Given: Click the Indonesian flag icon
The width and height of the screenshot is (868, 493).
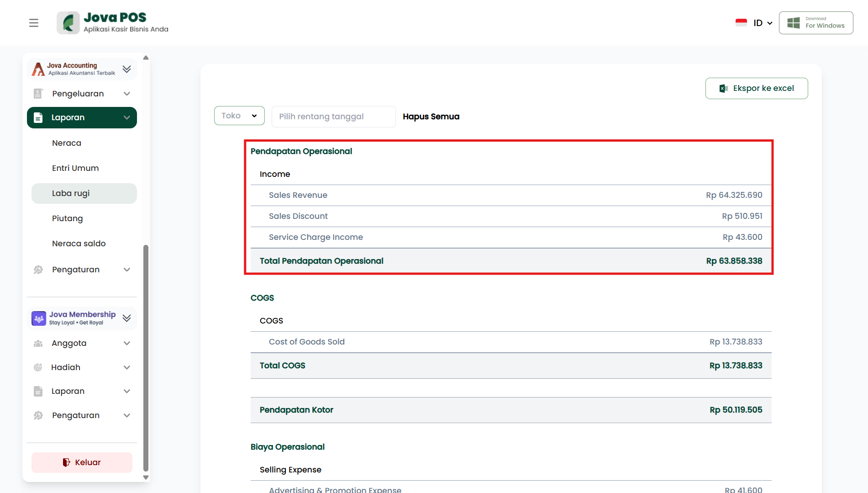Looking at the screenshot, I should 741,23.
